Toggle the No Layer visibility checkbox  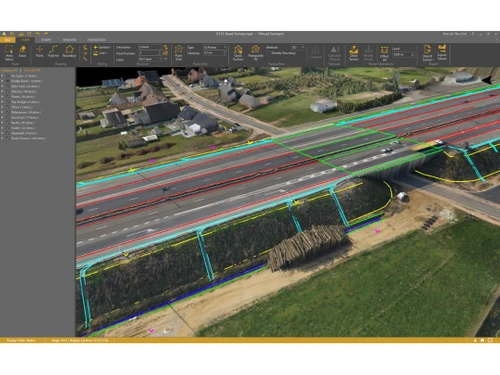pos(8,76)
